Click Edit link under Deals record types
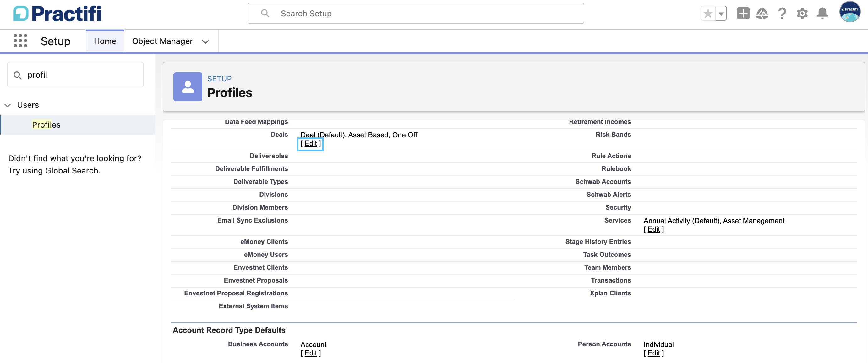This screenshot has height=363, width=868. (x=310, y=144)
